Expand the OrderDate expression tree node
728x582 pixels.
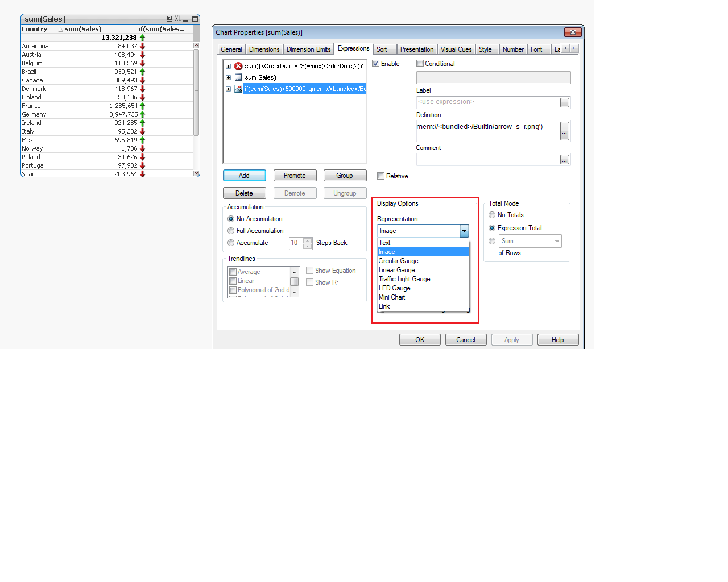(x=228, y=66)
